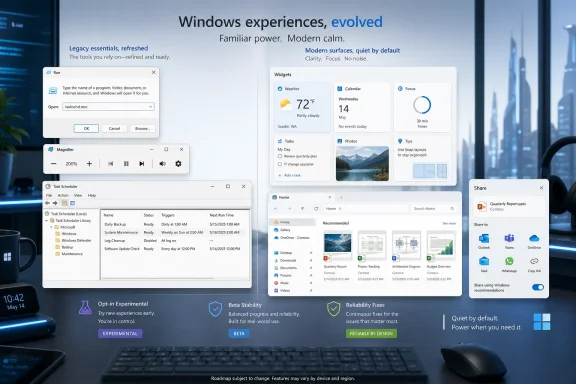Go forward in the Task Scheduler toolbar
This screenshot has width=576, height=384.
click(x=55, y=203)
